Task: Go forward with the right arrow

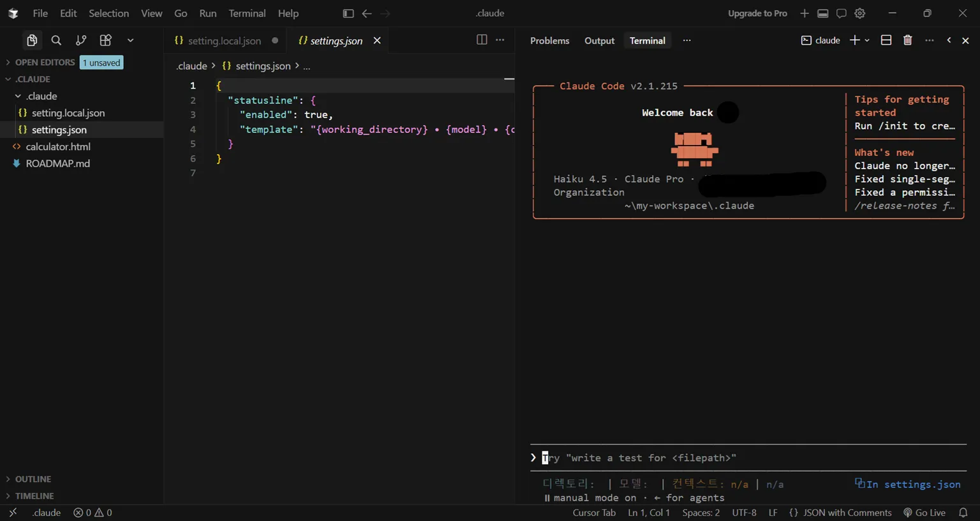Action: 385,13
